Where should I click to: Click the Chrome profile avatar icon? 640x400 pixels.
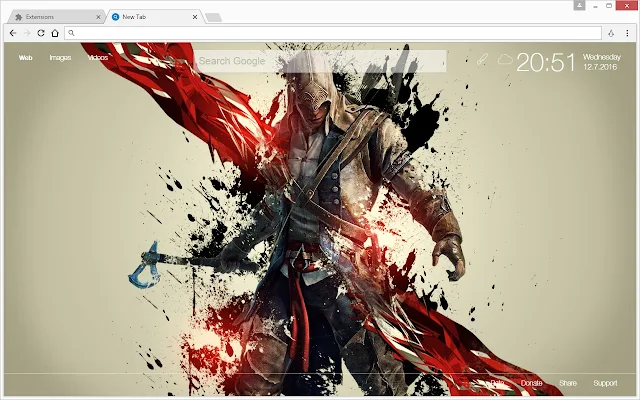[x=579, y=5]
